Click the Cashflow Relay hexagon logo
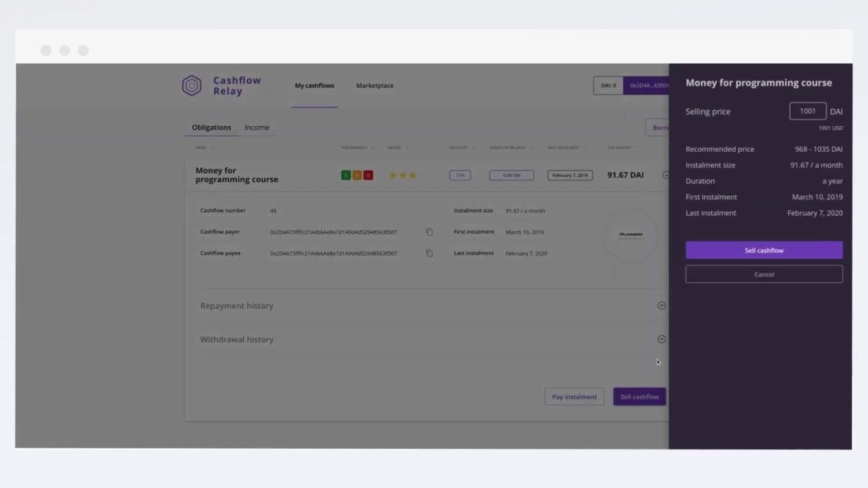 192,85
